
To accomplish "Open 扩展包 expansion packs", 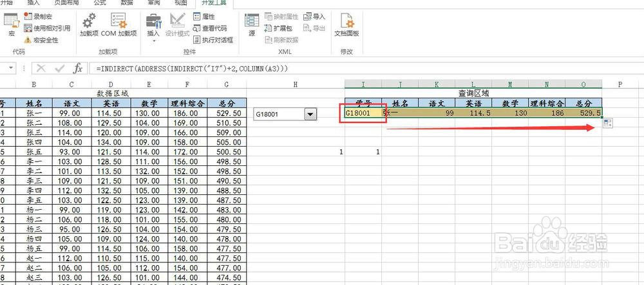I will [x=278, y=28].
